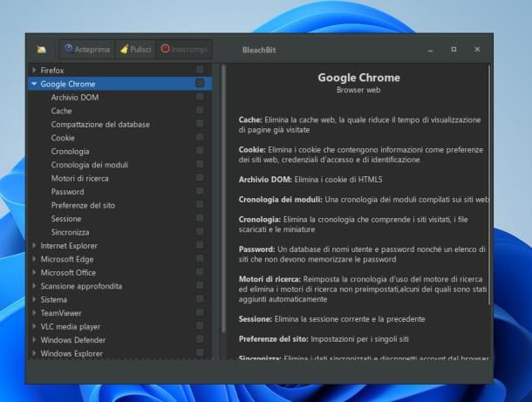Screen dimensions: 532x402
Task: Check the Windows Defender checkbox
Action: tap(200, 339)
